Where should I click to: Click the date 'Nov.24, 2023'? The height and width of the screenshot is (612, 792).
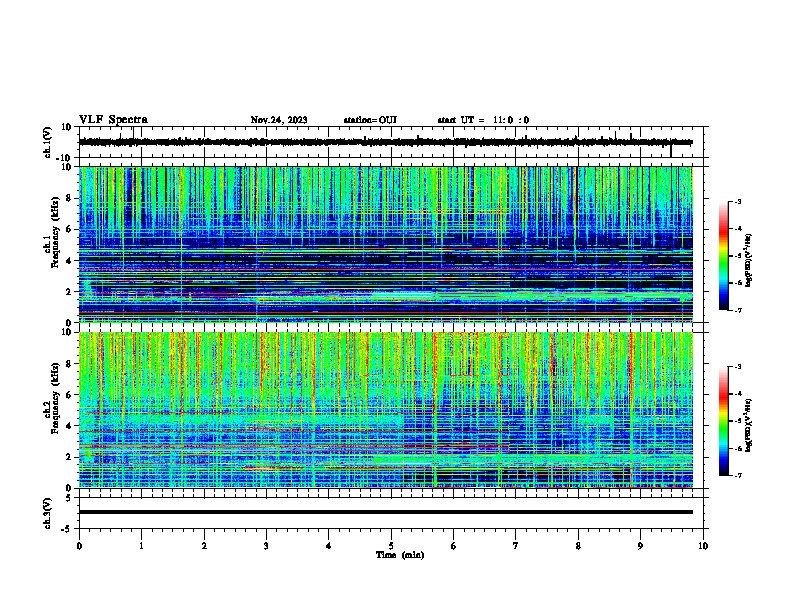coord(279,120)
